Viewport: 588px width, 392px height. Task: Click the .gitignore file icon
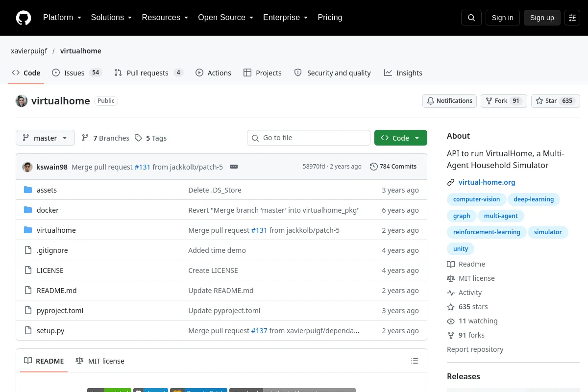28,250
